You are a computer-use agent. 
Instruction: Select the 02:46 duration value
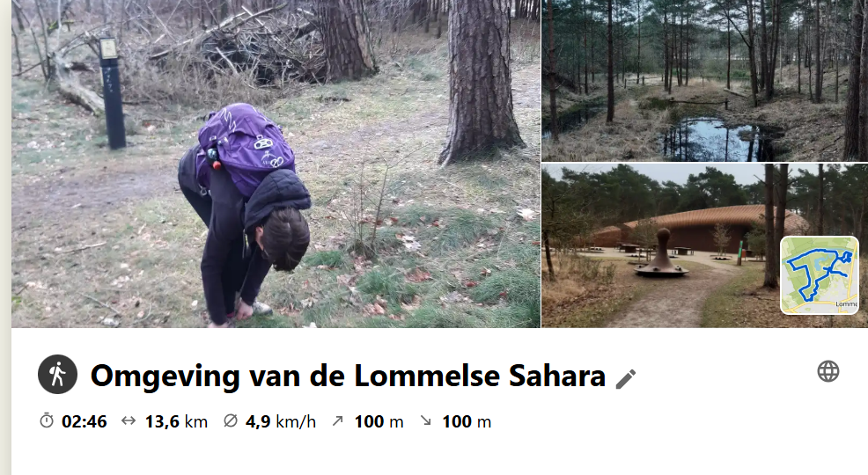(x=85, y=421)
